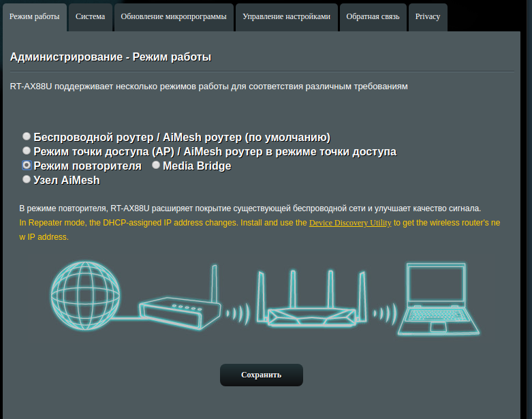Open the Обратная связь tab
Viewport: 532px width, 419px height.
click(x=373, y=17)
